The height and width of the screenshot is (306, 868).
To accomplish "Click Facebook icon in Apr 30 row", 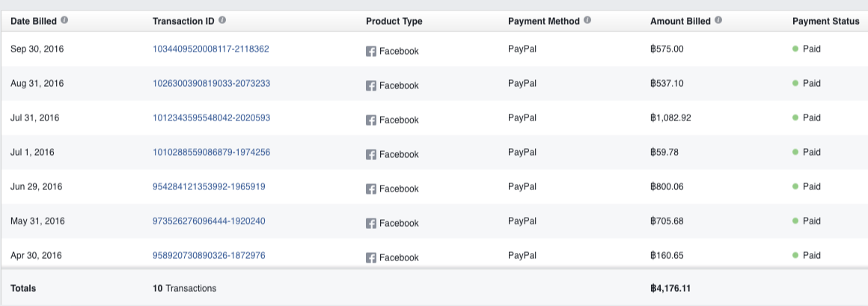I will (x=370, y=257).
